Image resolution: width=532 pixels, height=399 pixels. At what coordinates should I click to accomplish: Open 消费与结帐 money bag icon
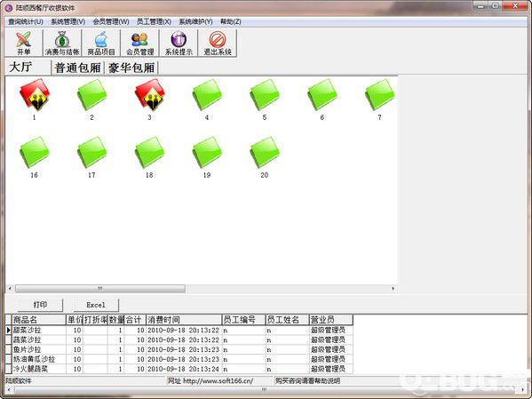click(62, 43)
